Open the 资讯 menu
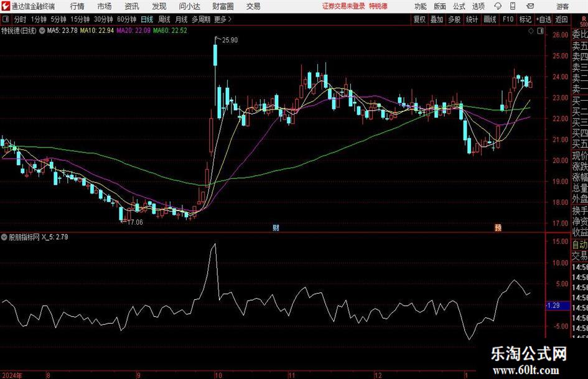The height and width of the screenshot is (379, 588). pos(132,6)
